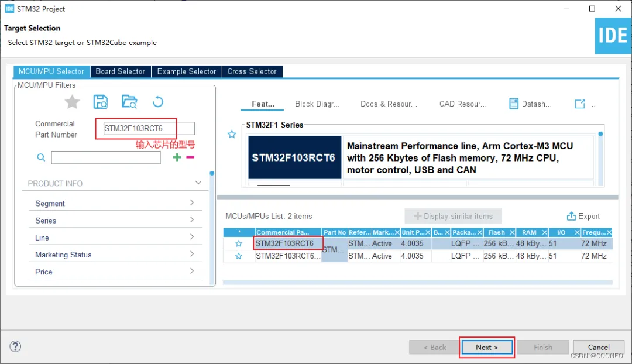Star the first STM32F103RCT6 list row
Screen dimensions: 632x364
239,243
